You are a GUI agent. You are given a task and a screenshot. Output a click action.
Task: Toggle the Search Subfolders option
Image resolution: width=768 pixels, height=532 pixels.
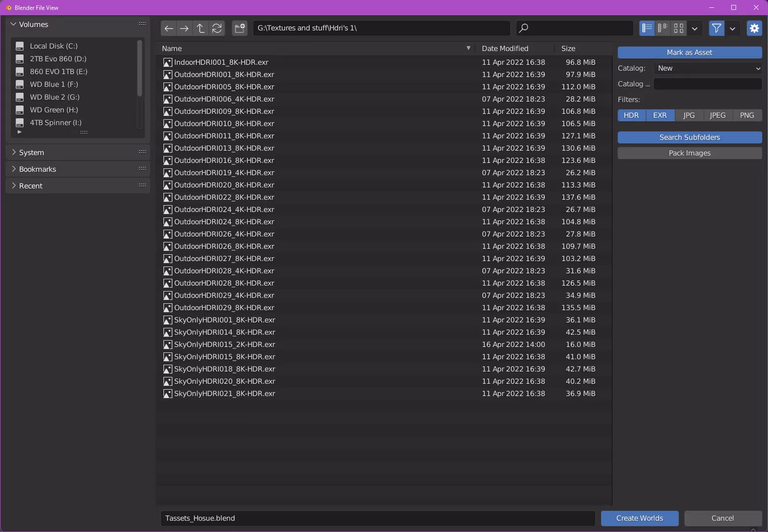point(689,137)
